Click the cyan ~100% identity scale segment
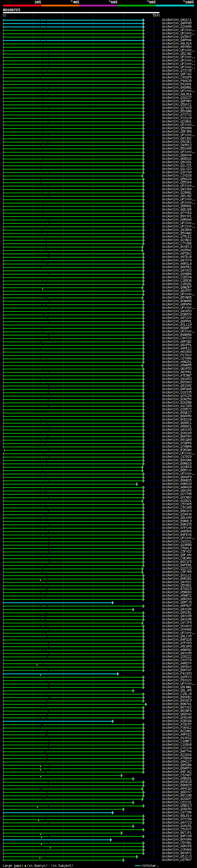 click(x=175, y=6)
